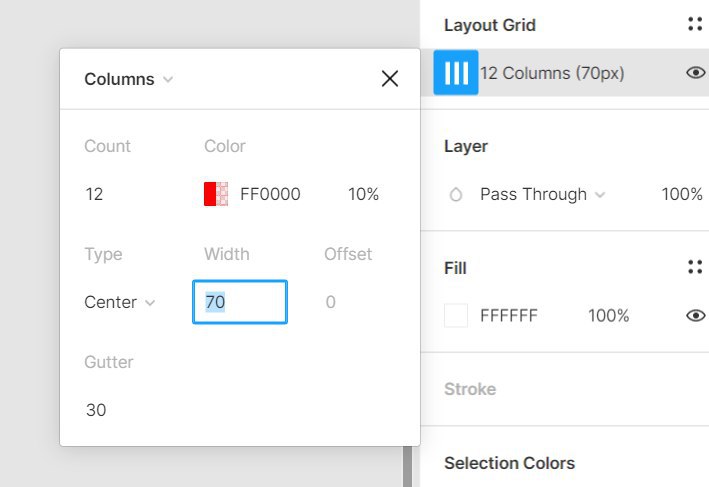
Task: Open Layout Grid styles four-dot icon
Action: tap(695, 24)
